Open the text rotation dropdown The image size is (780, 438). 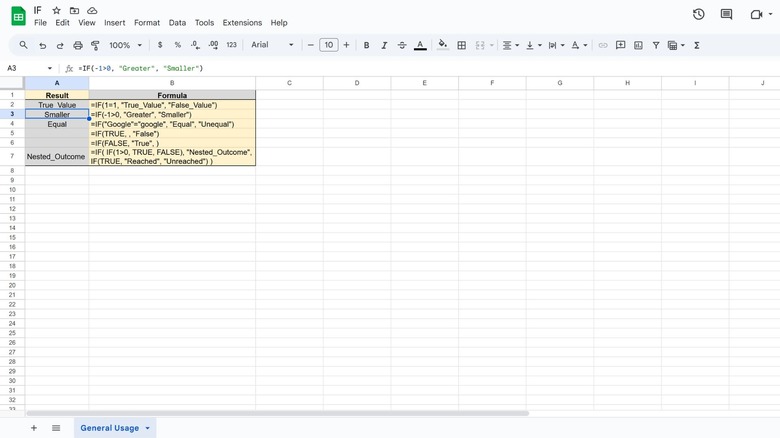pos(579,45)
